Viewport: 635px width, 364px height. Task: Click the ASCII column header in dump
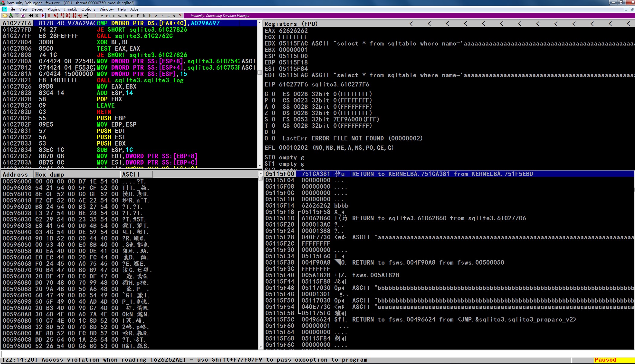coord(136,174)
